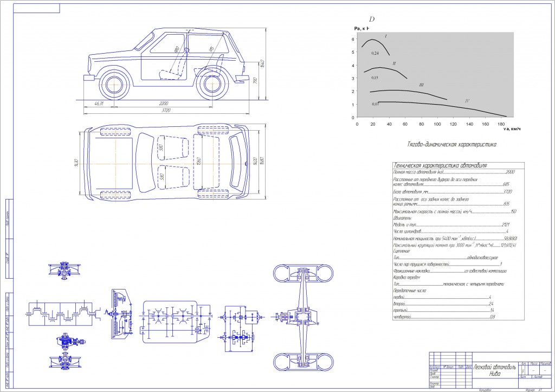Click the rear axle assembly drawing
Screen dimensions: 555x392
pos(303,317)
